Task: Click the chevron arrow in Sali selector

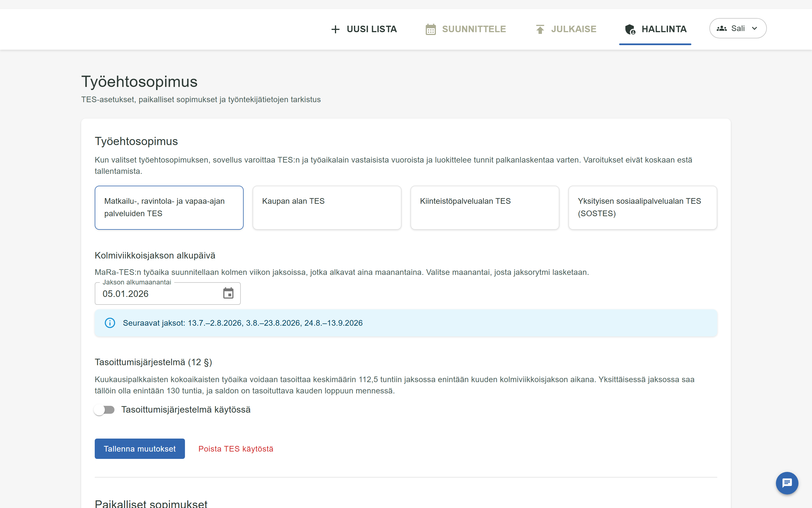Action: tap(754, 29)
